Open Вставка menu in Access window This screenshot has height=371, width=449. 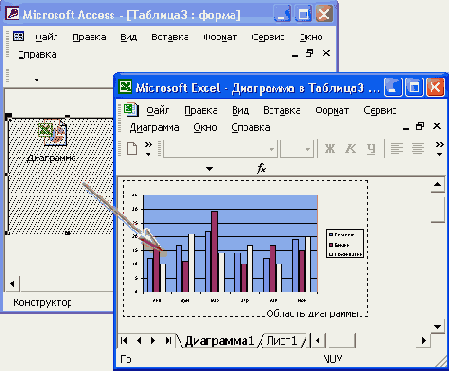(x=170, y=37)
